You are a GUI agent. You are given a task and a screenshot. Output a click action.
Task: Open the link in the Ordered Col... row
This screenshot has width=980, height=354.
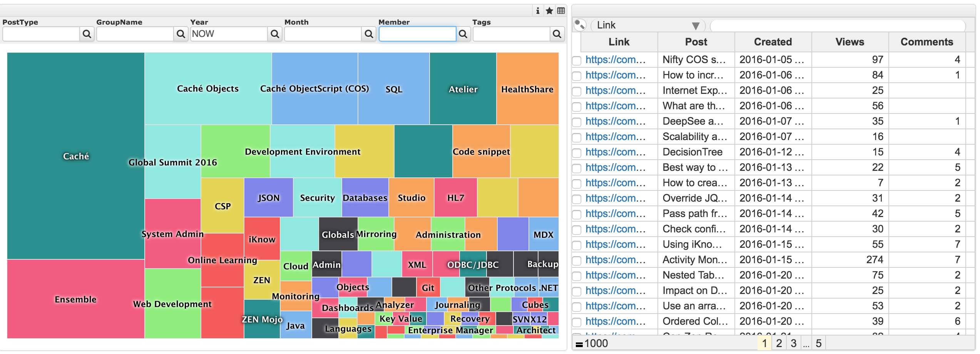615,321
